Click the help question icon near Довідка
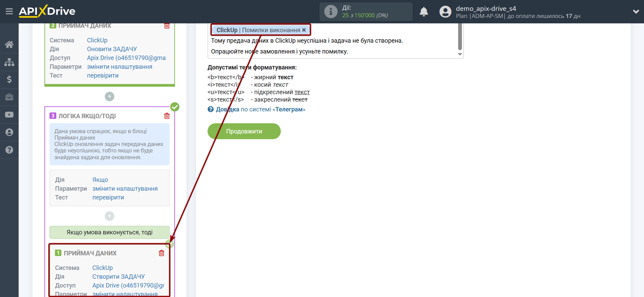 211,109
